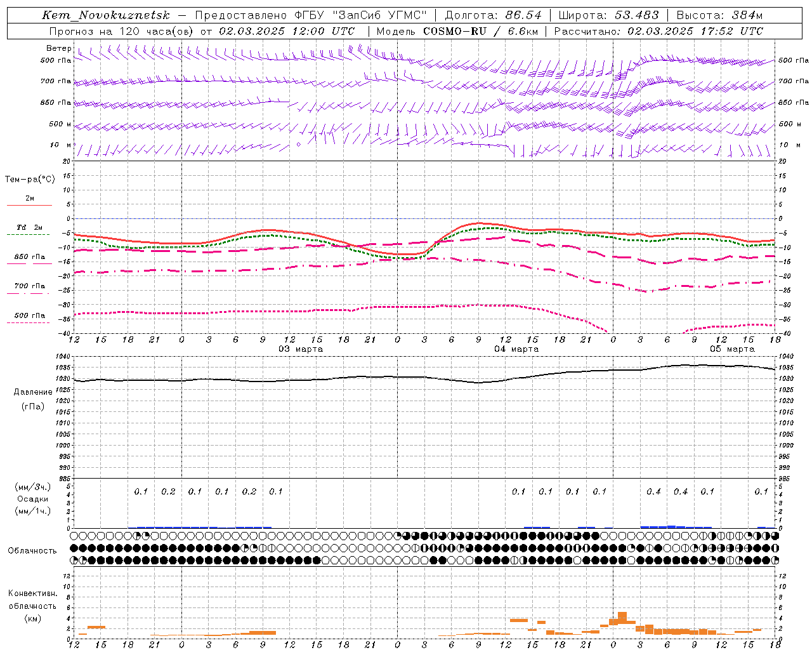Click the Модель COSMO-RU / 6.6км label
The image size is (812, 650).
click(457, 31)
